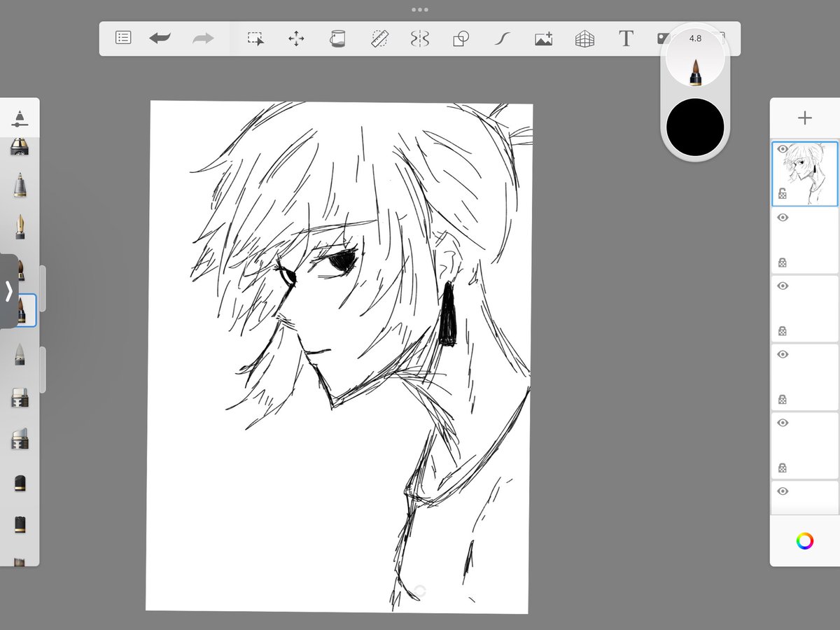Pick the fountain pen nib brush
The width and height of the screenshot is (840, 630).
pos(20,226)
